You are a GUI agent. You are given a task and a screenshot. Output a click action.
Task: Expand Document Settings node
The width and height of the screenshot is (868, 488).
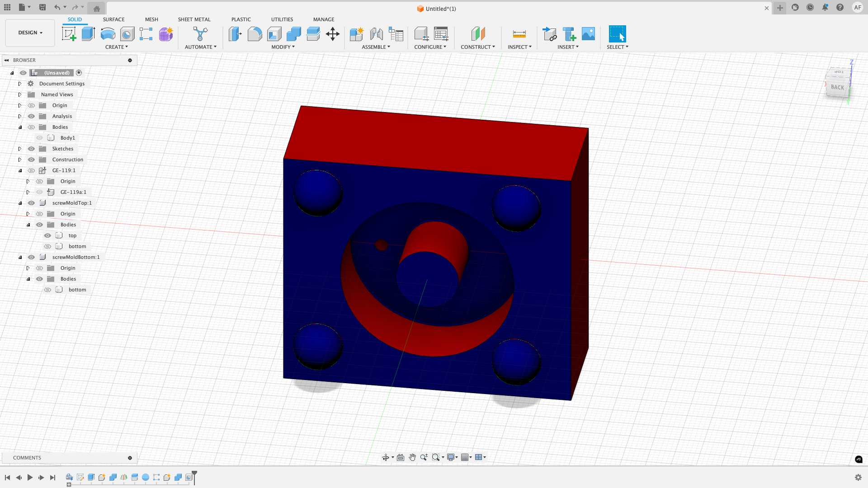click(20, 84)
